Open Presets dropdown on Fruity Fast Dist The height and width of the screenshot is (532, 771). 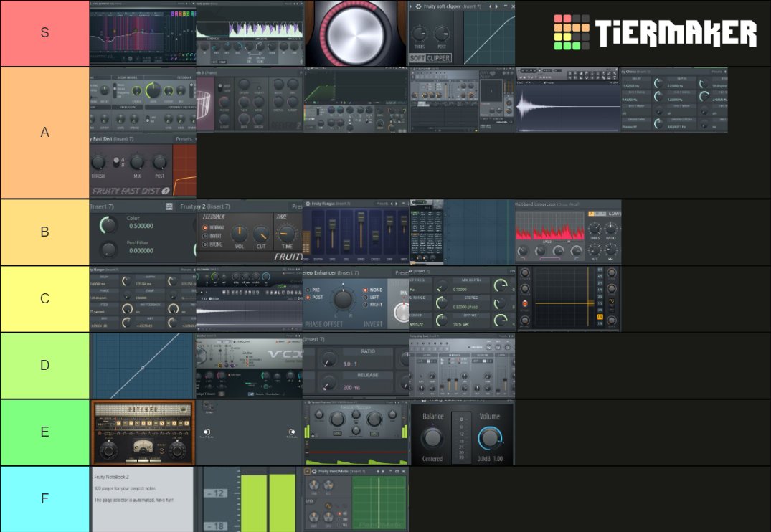[184, 138]
